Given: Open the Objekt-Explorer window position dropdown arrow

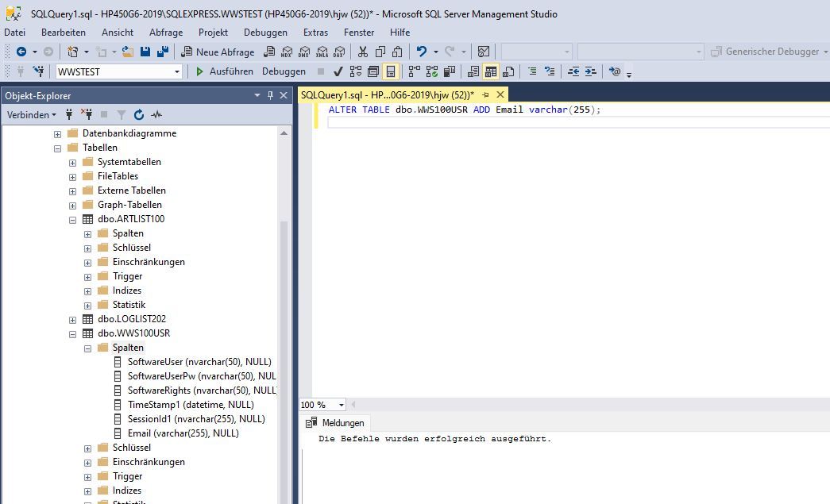Looking at the screenshot, I should pos(257,96).
